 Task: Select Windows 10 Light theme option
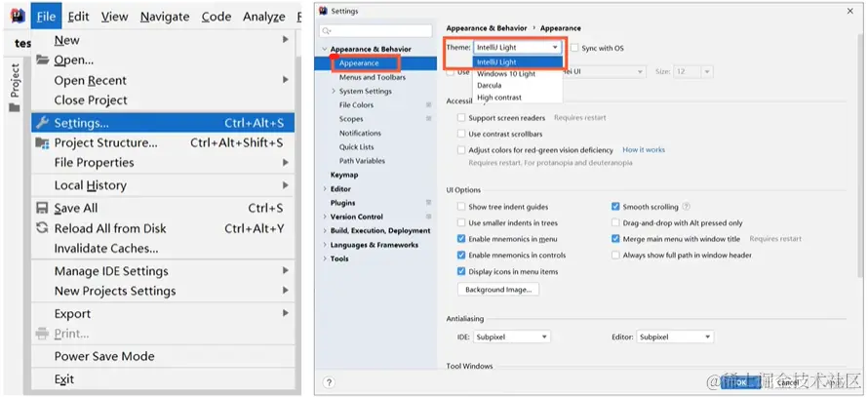coord(518,73)
